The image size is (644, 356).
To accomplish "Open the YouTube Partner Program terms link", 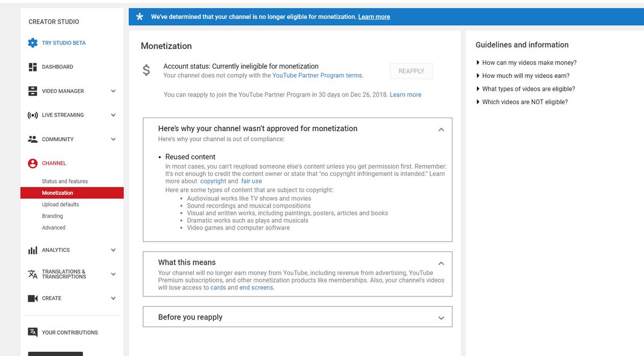I will (317, 76).
